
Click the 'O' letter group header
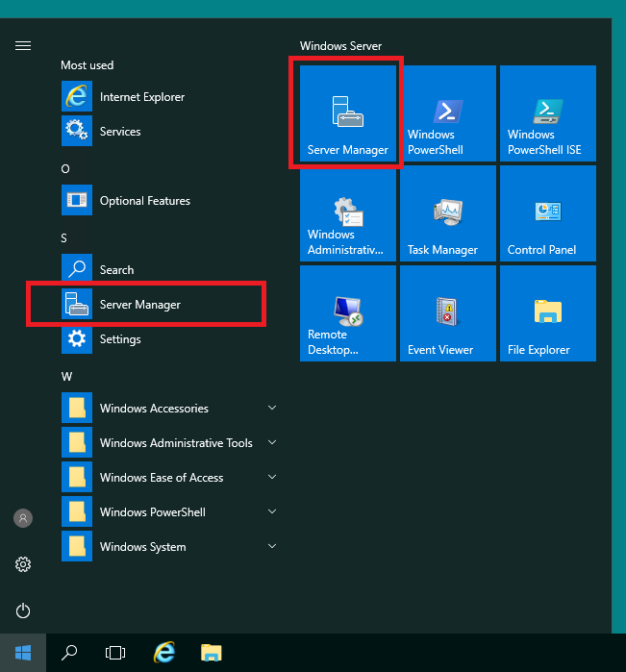pyautogui.click(x=65, y=169)
